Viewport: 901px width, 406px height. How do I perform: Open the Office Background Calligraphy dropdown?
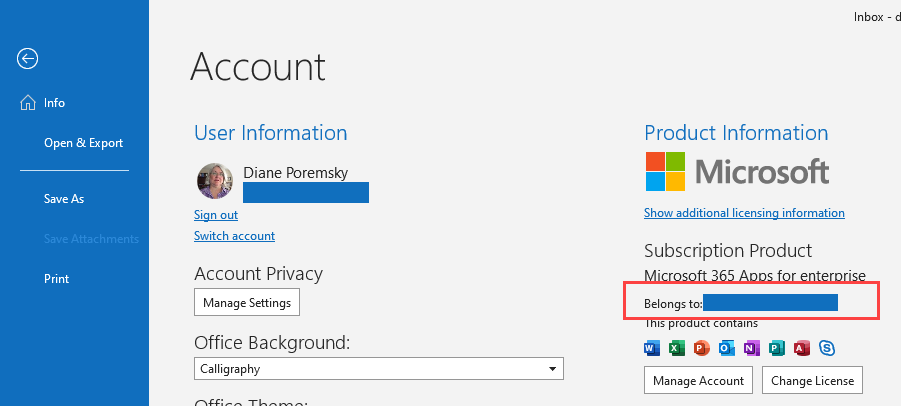click(379, 369)
